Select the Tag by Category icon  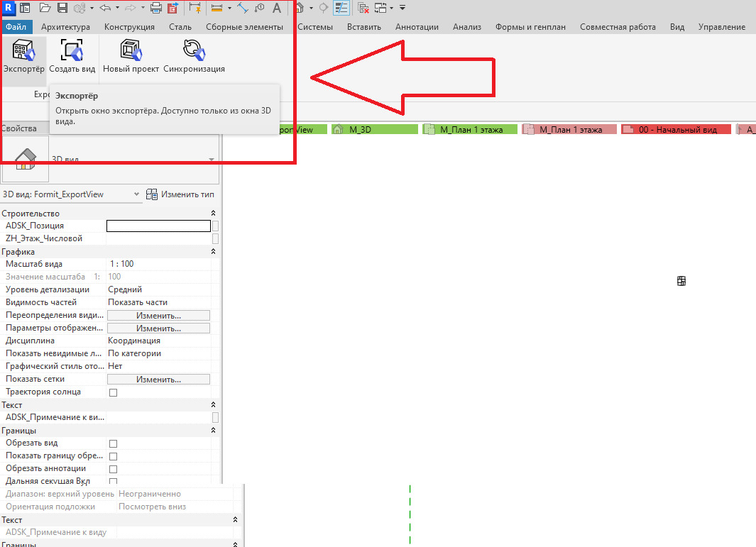tap(259, 8)
